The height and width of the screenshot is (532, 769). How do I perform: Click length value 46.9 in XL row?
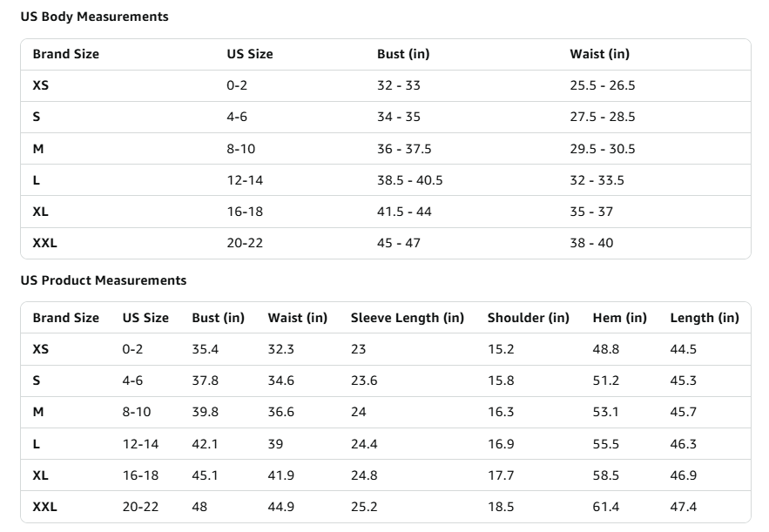pos(683,475)
